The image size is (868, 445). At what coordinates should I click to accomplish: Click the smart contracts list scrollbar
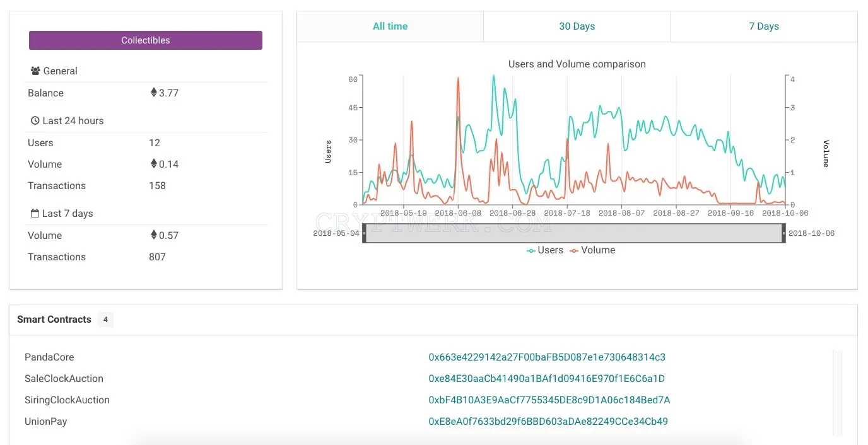[x=837, y=393]
